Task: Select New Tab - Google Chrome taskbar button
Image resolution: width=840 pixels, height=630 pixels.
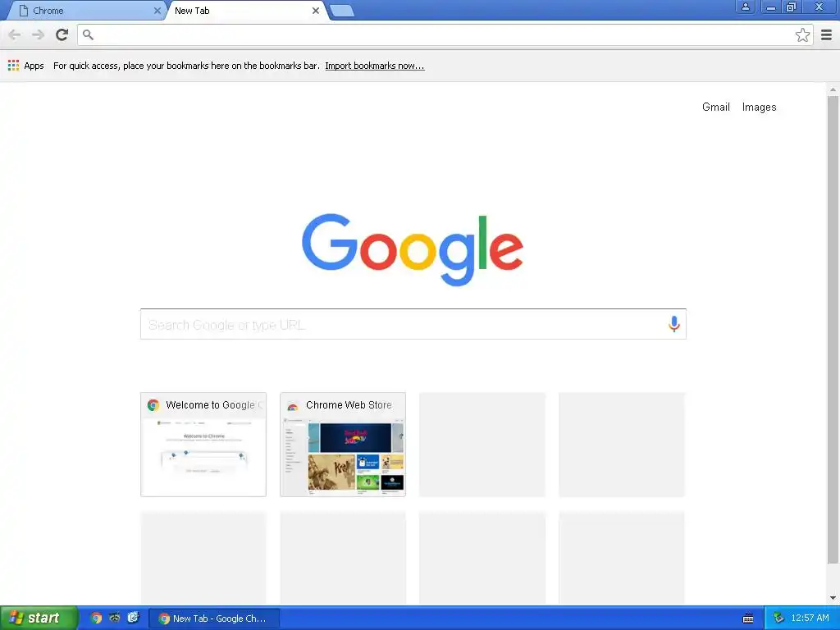Action: pos(214,619)
